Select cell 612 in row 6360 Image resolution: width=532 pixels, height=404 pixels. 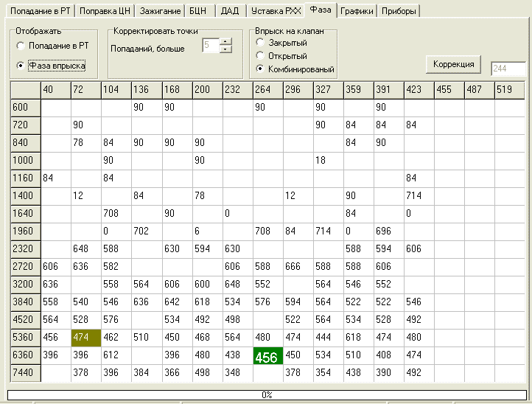click(116, 355)
